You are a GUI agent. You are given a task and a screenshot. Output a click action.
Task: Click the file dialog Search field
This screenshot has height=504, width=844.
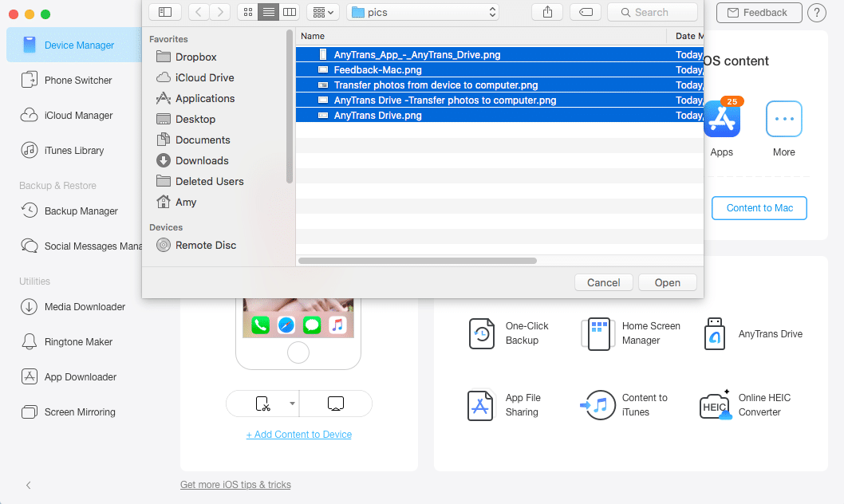tap(653, 12)
